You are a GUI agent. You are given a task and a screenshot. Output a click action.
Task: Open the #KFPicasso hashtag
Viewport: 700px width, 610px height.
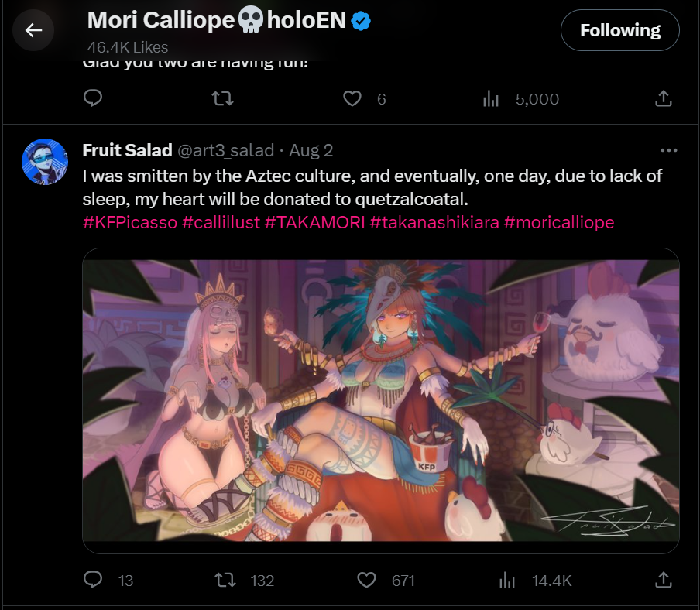(x=129, y=222)
